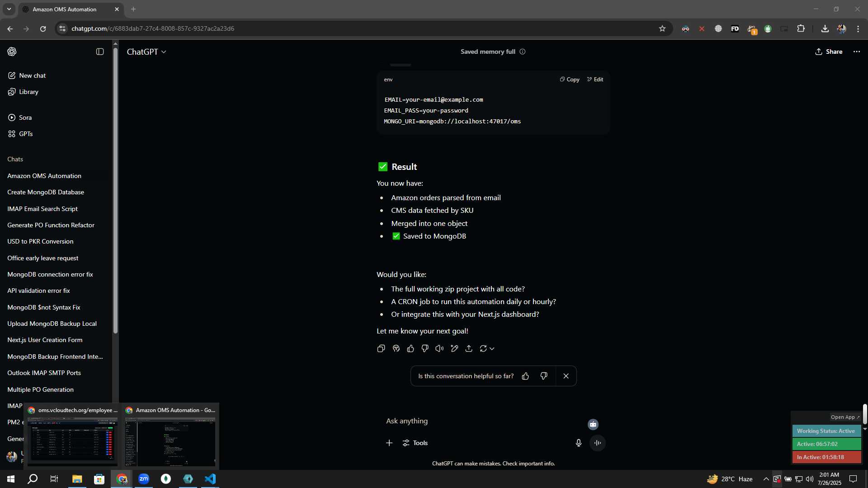This screenshot has width=868, height=488.
Task: Mark conversation helpful with thumbs up
Action: click(525, 376)
